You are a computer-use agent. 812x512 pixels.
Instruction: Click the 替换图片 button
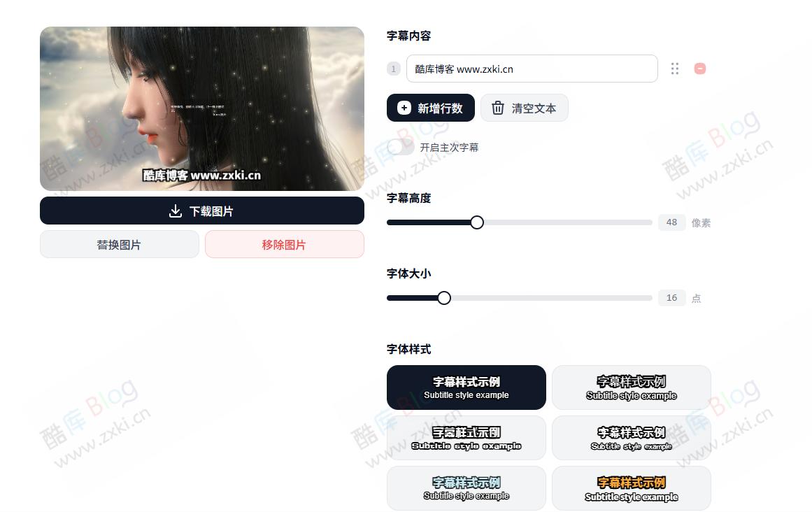(x=119, y=244)
